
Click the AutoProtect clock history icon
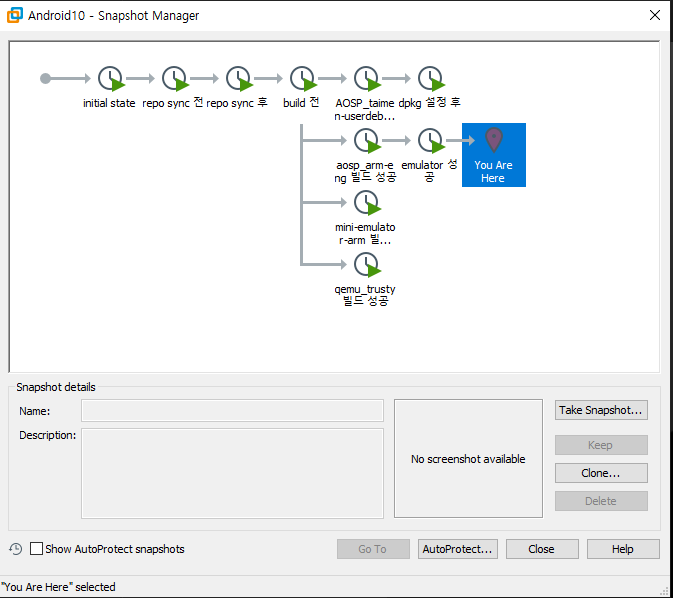pyautogui.click(x=16, y=549)
